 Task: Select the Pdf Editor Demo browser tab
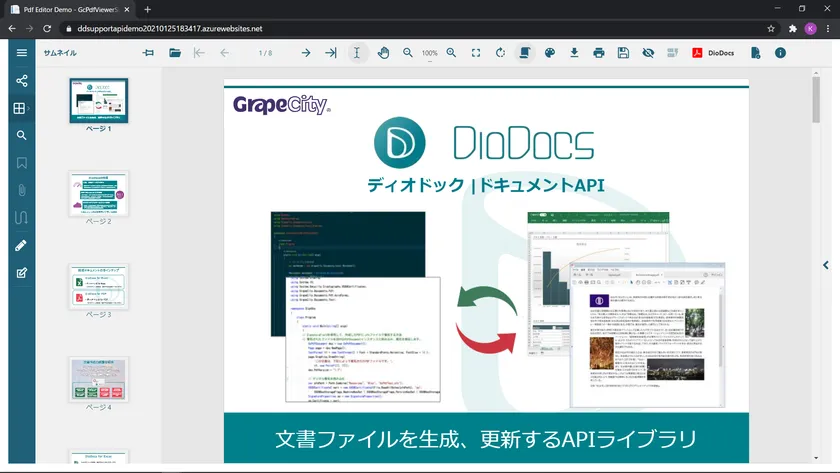click(70, 9)
